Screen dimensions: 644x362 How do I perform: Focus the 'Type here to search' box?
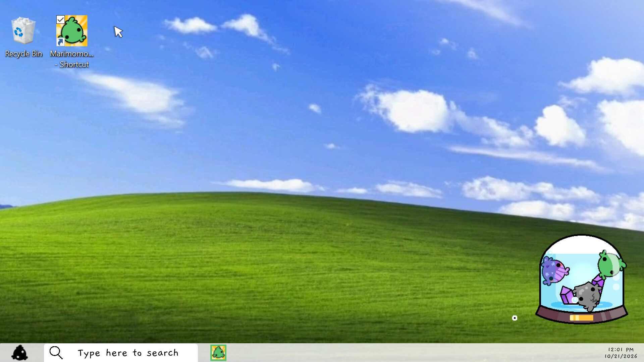tap(121, 353)
